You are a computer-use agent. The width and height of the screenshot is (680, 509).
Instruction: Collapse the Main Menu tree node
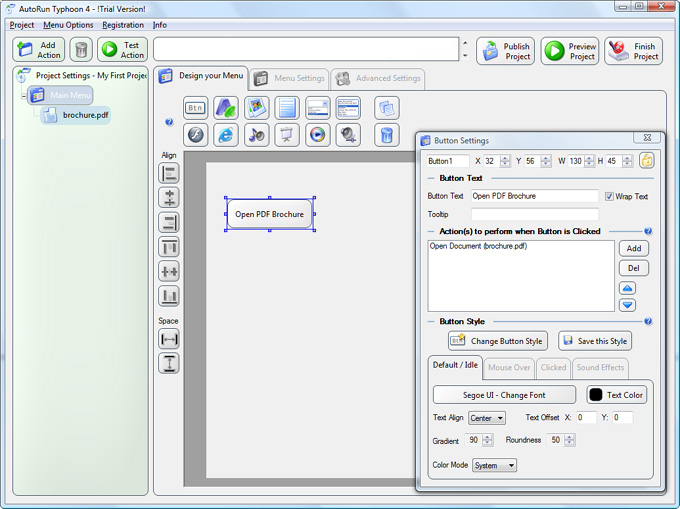[22, 96]
